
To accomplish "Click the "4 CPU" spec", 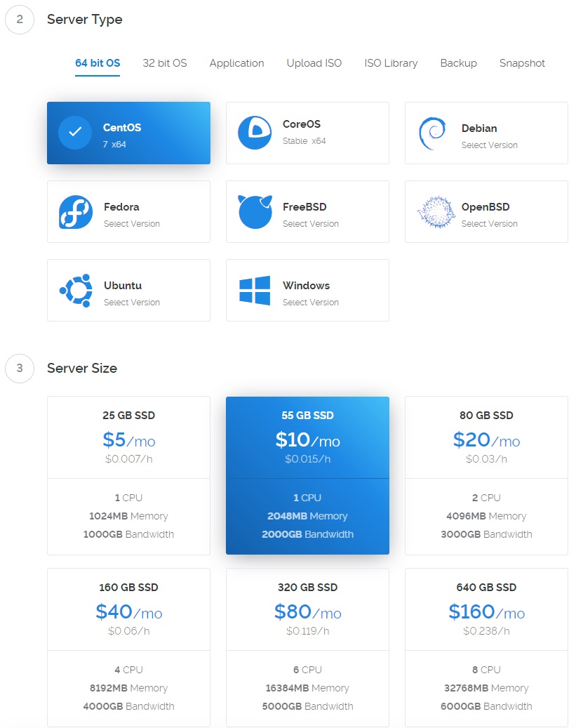I will (x=128, y=670).
